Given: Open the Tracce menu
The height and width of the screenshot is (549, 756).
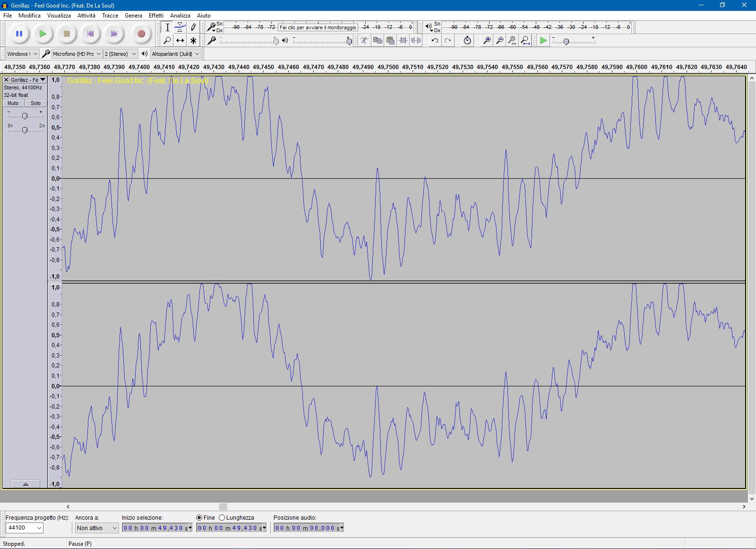Looking at the screenshot, I should coord(110,16).
